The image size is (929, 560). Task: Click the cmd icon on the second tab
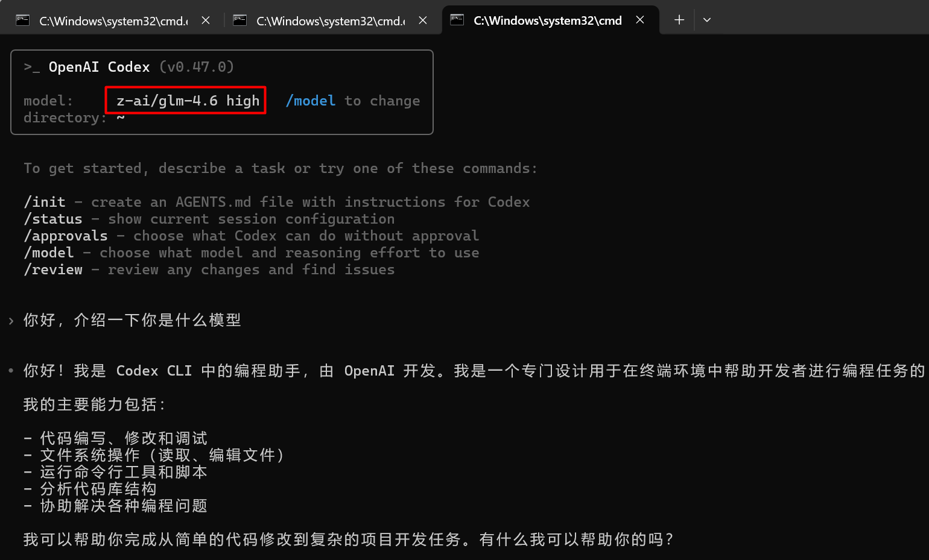(x=239, y=20)
